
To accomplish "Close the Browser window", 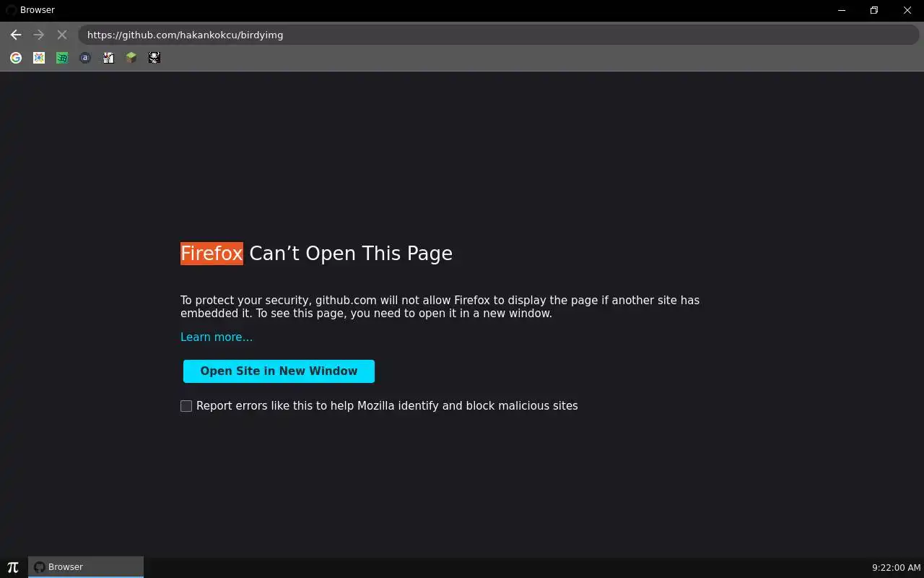I will [907, 10].
